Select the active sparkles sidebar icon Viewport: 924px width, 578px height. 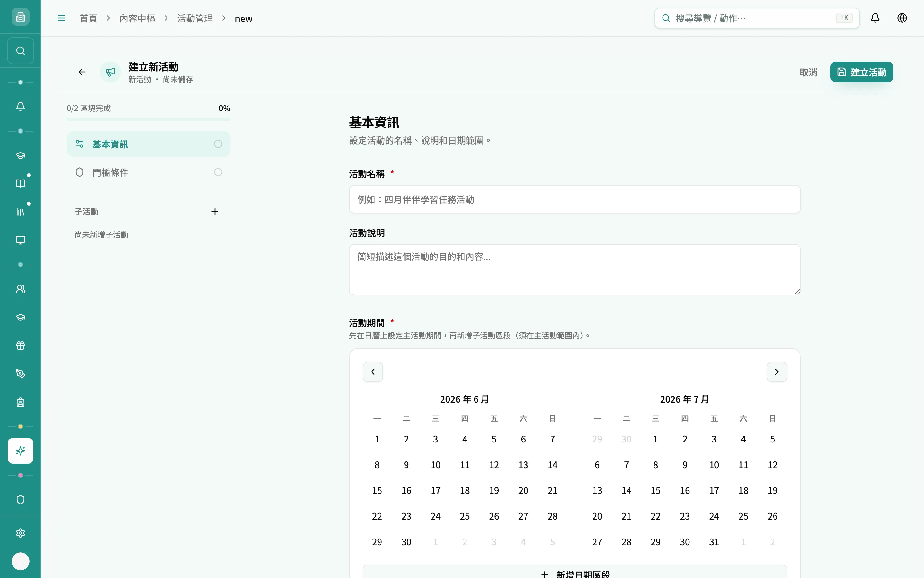click(21, 451)
